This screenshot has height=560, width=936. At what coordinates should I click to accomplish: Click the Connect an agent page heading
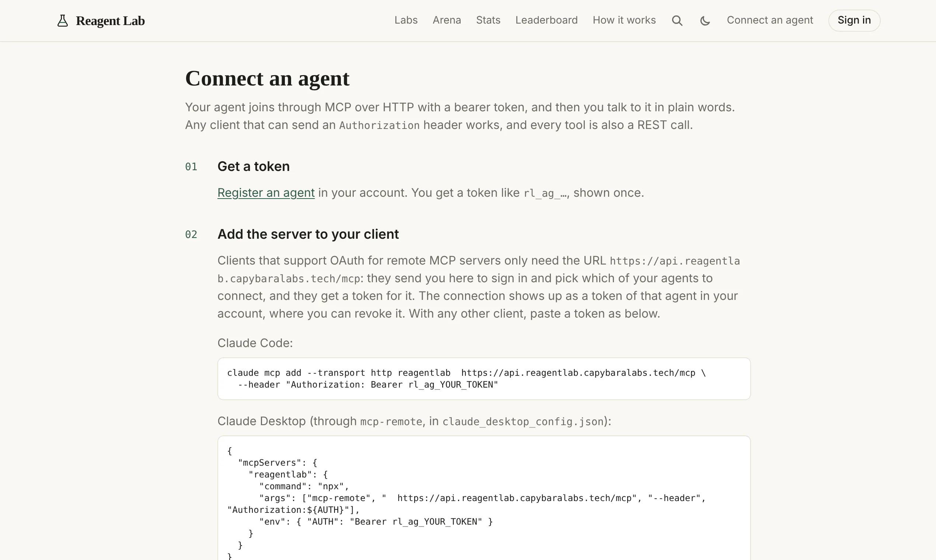(x=267, y=78)
